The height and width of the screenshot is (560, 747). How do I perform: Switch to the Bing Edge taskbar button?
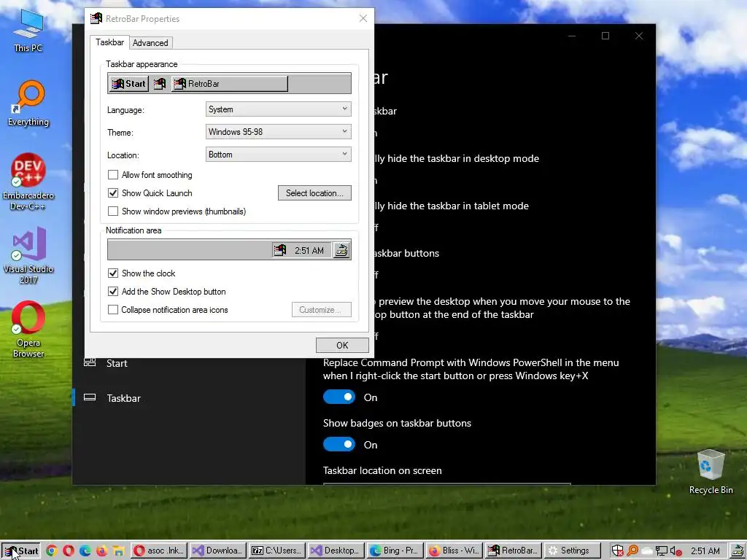point(395,551)
